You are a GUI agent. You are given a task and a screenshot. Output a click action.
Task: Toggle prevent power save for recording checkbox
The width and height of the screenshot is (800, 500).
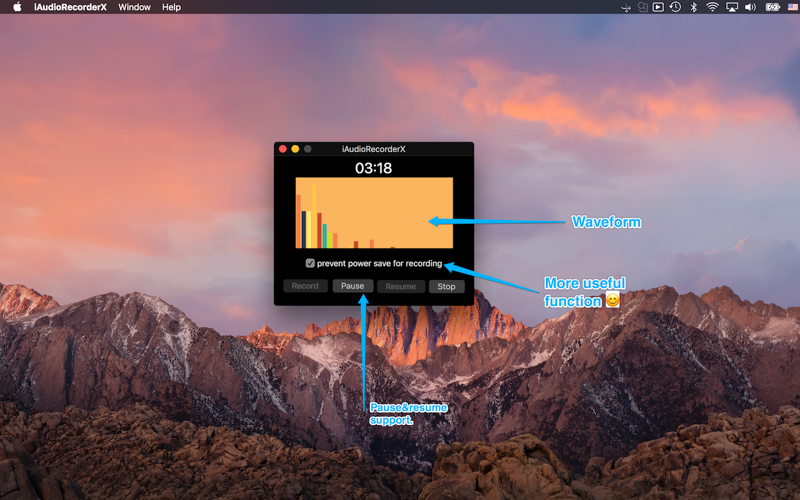coord(310,263)
